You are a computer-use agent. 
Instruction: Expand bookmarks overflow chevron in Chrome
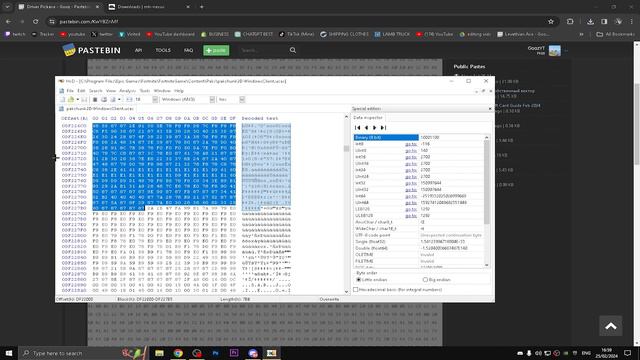coord(581,34)
